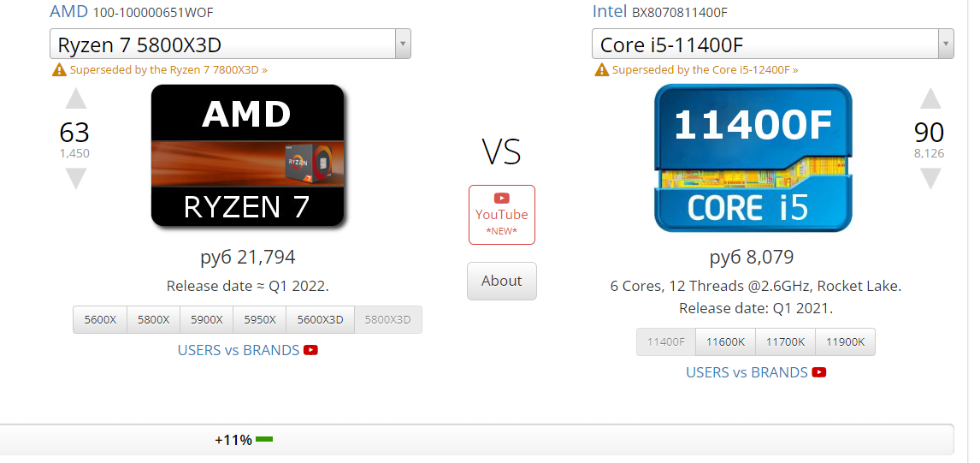
Task: Select the 11900K comparison tab
Action: tap(846, 342)
